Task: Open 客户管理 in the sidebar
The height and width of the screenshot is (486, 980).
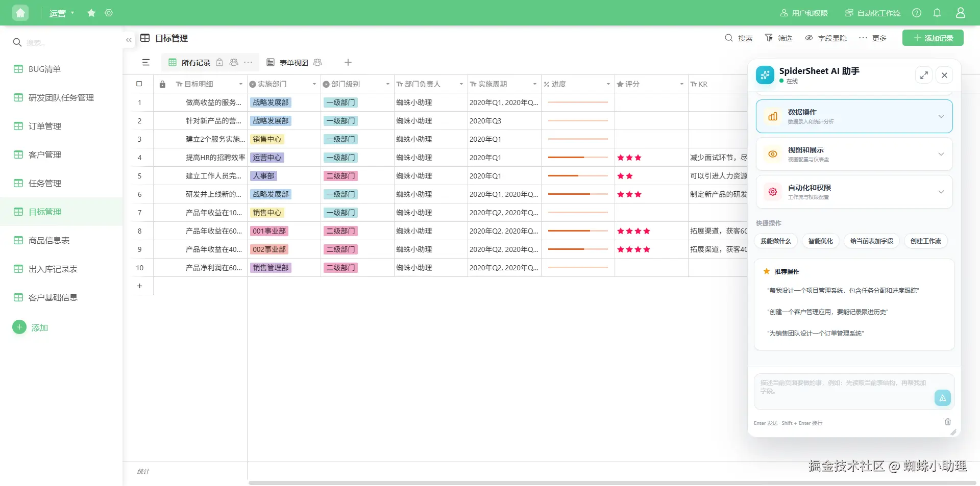Action: point(61,155)
